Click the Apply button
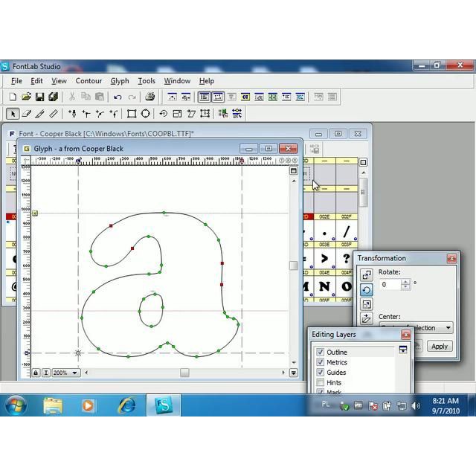The height and width of the screenshot is (476, 476). point(440,346)
